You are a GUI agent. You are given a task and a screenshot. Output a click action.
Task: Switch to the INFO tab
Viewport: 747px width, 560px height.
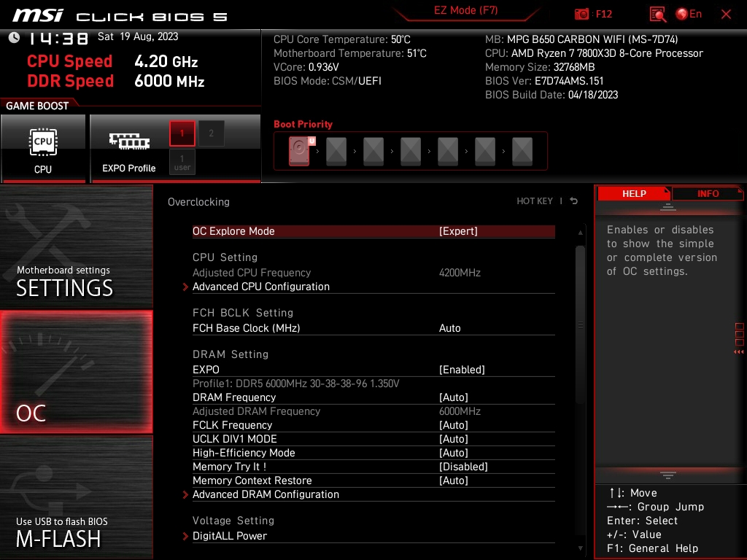(x=708, y=193)
